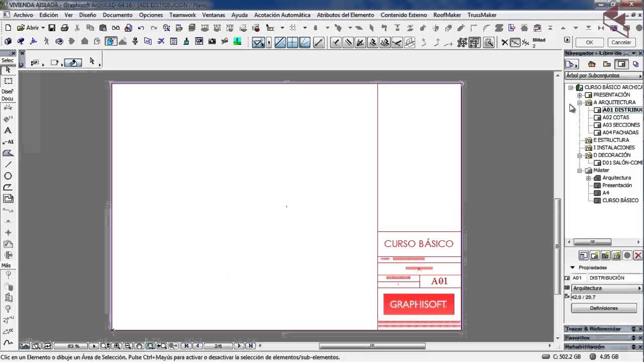The height and width of the screenshot is (362, 644).
Task: Click the Fit in Window icon
Action: point(150,346)
